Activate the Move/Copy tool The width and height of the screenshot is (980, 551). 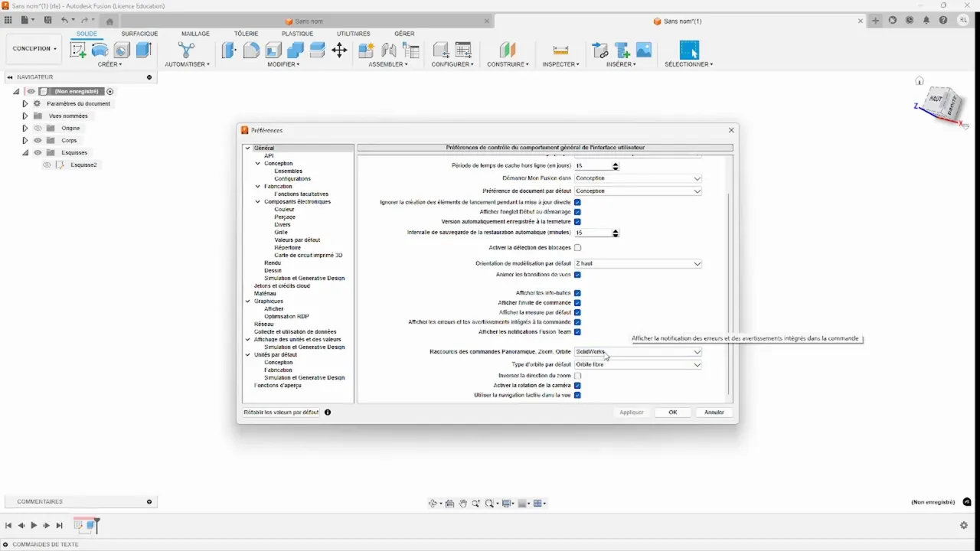[x=341, y=49]
